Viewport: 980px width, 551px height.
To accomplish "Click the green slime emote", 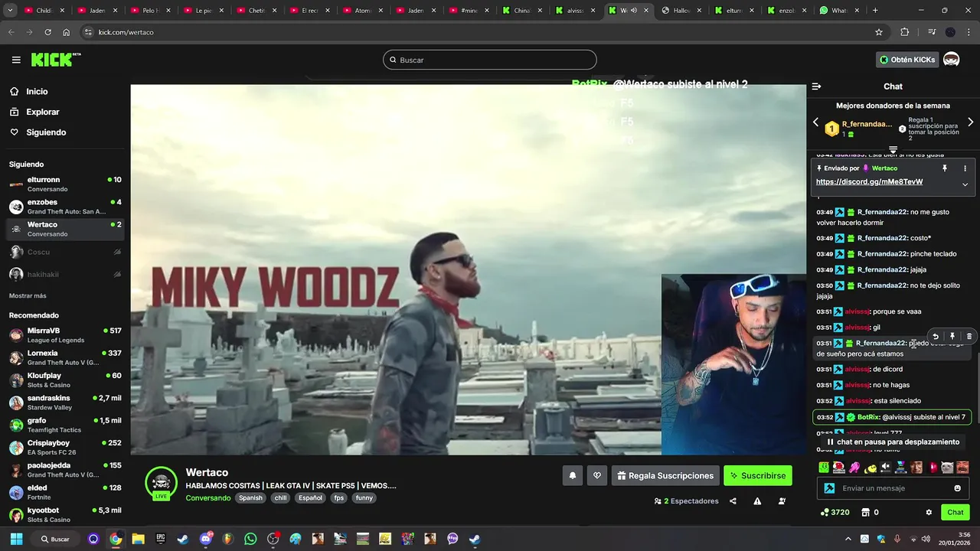I will (x=824, y=467).
